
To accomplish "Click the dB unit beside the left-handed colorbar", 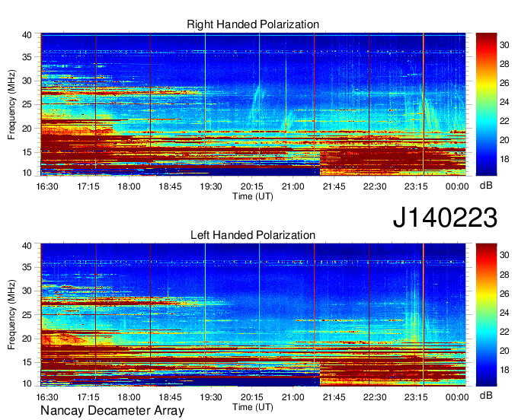I will pos(486,395).
